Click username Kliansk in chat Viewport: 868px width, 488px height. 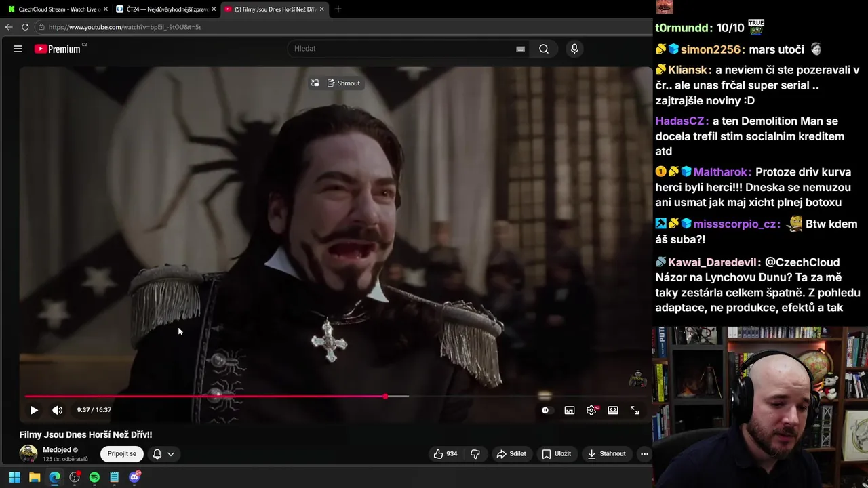click(688, 70)
